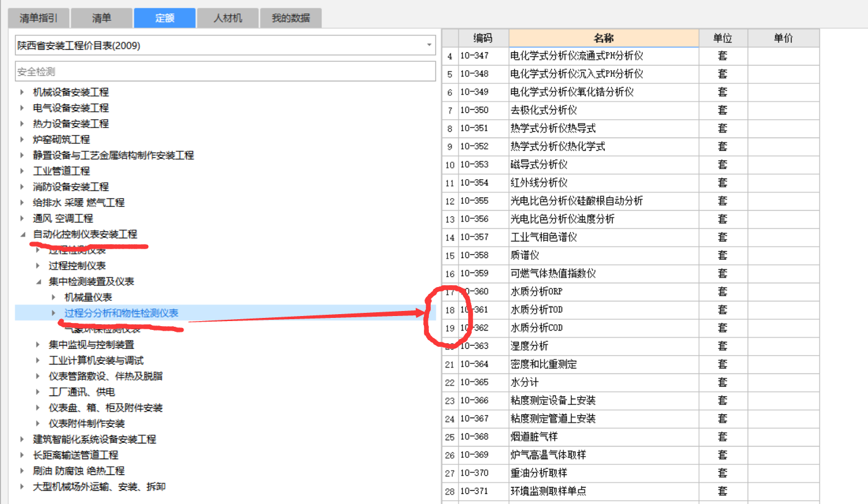
Task: Select the 水分计 row
Action: 631,383
